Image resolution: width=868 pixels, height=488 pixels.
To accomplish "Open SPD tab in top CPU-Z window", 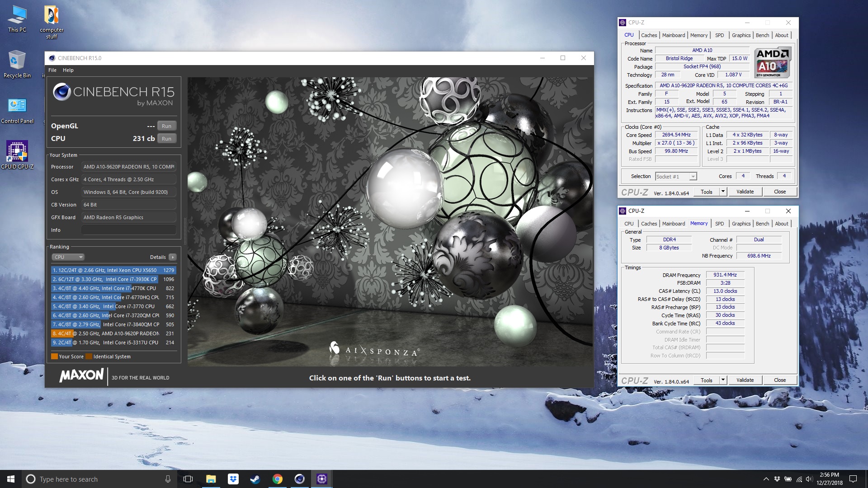I will coord(719,35).
